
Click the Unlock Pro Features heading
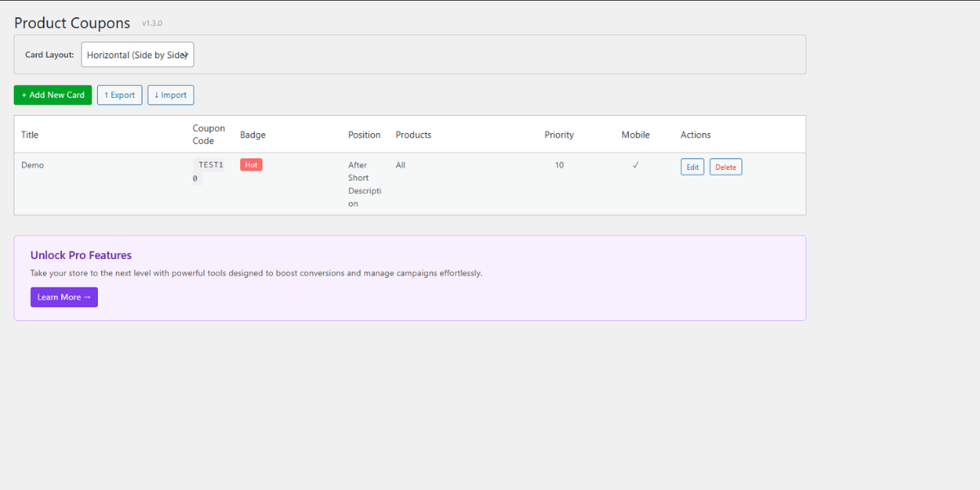coord(81,255)
